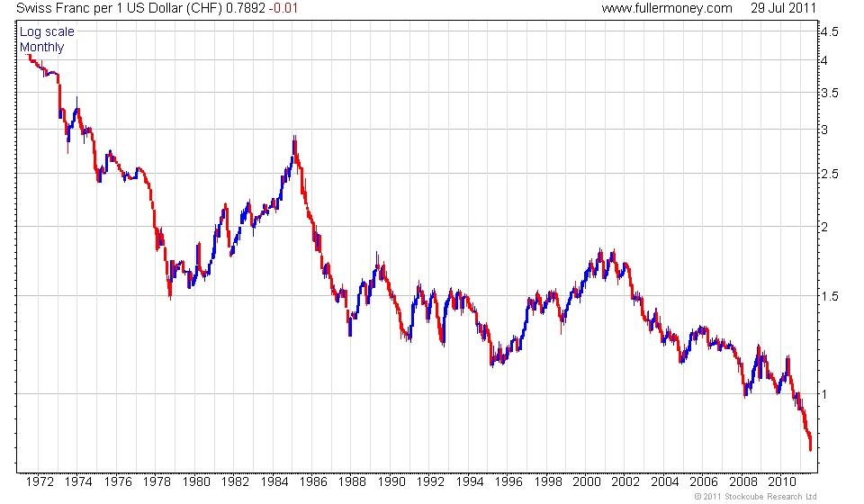
Task: Click the 1.5 y-axis label
Action: pos(829,296)
